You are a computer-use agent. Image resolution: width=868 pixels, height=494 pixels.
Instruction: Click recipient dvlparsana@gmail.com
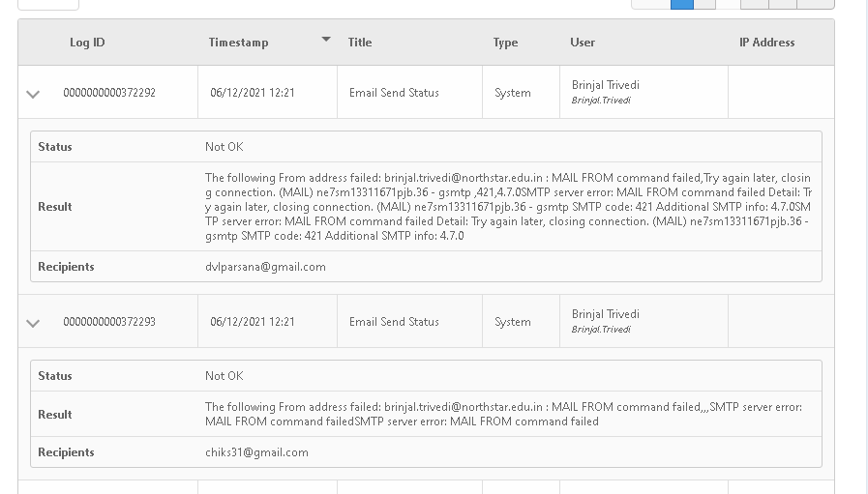tap(265, 267)
